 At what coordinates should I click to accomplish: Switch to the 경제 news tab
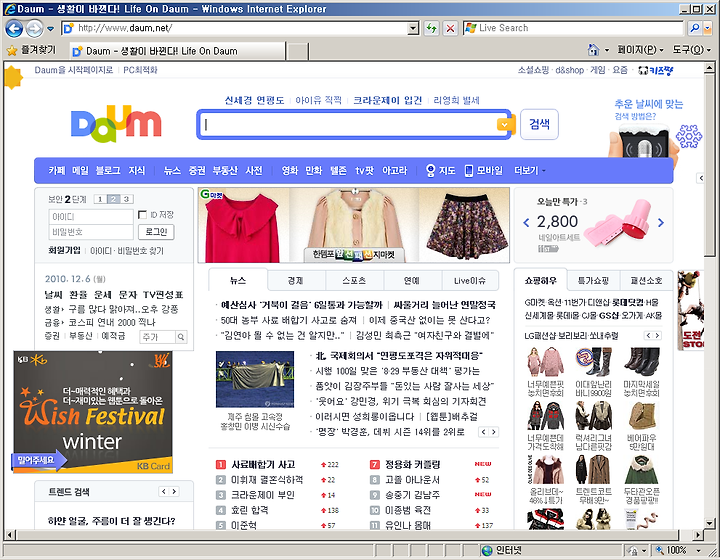click(x=296, y=280)
